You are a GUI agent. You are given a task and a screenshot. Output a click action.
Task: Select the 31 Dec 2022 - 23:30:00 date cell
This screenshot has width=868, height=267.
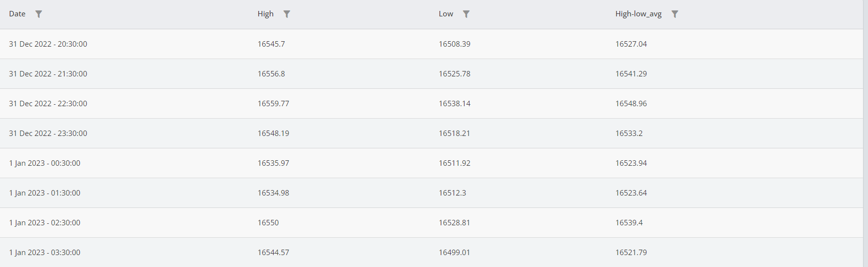coord(48,133)
